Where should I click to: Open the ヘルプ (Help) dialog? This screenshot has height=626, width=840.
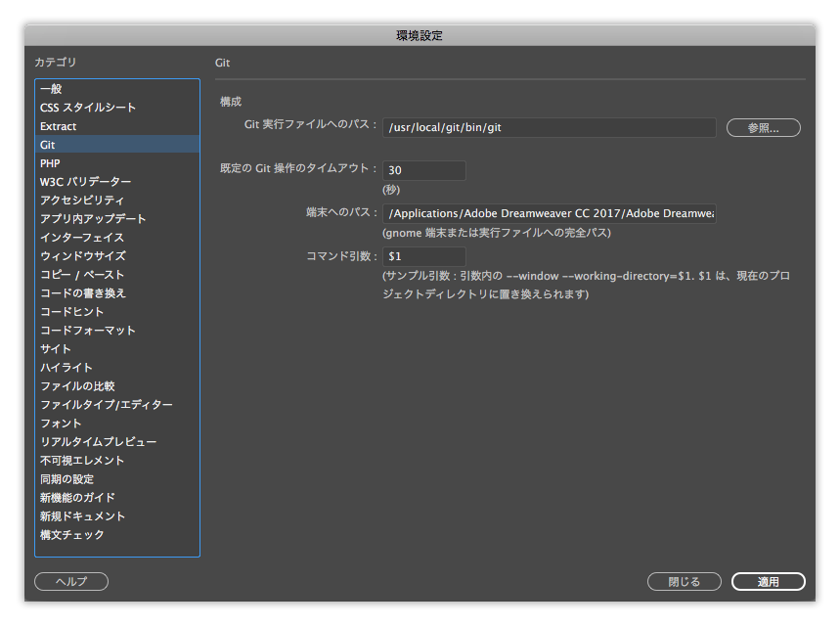tap(72, 581)
